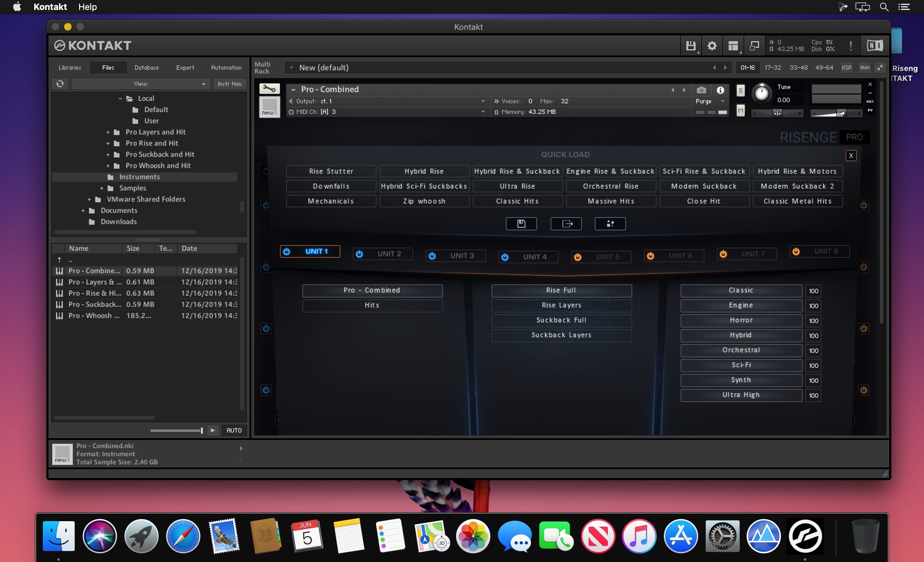Screen dimensions: 924x562
Task: Select the Suckback Layers category
Action: click(x=561, y=335)
